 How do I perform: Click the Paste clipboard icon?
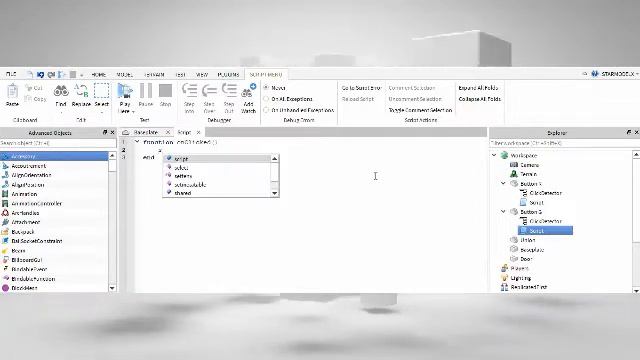pyautogui.click(x=12, y=91)
